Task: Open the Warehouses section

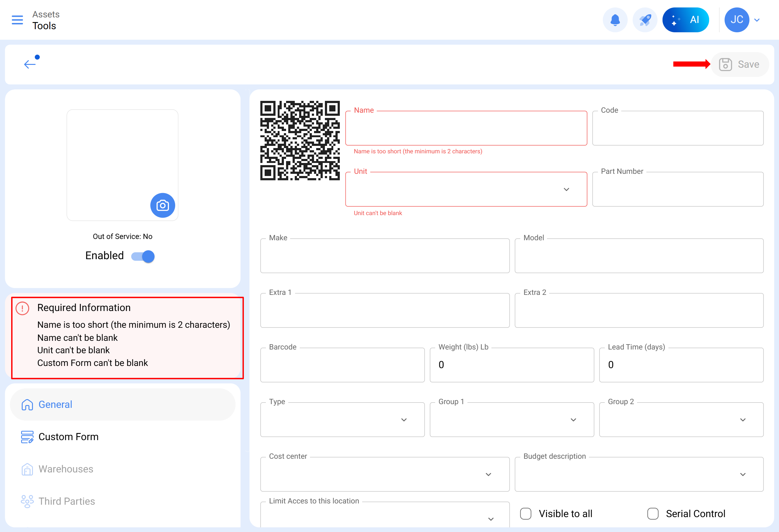Action: 66,469
